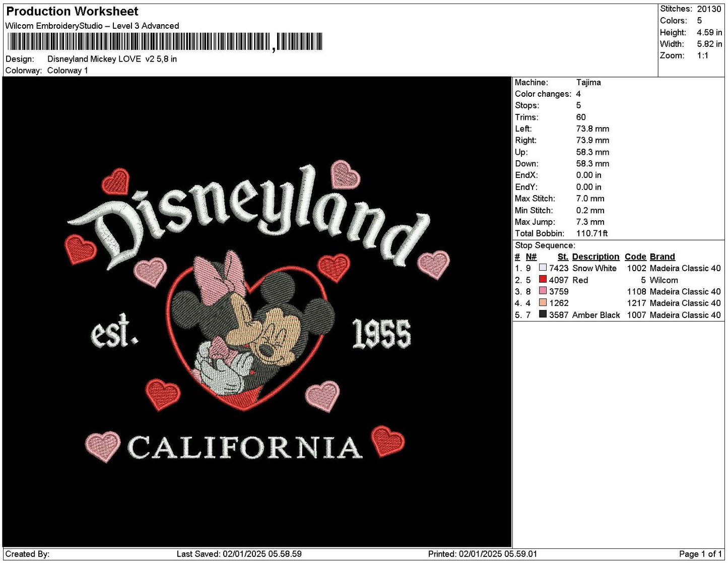The height and width of the screenshot is (563, 728).
Task: Click the Total Bobbin value 110.71ft
Action: [x=592, y=233]
